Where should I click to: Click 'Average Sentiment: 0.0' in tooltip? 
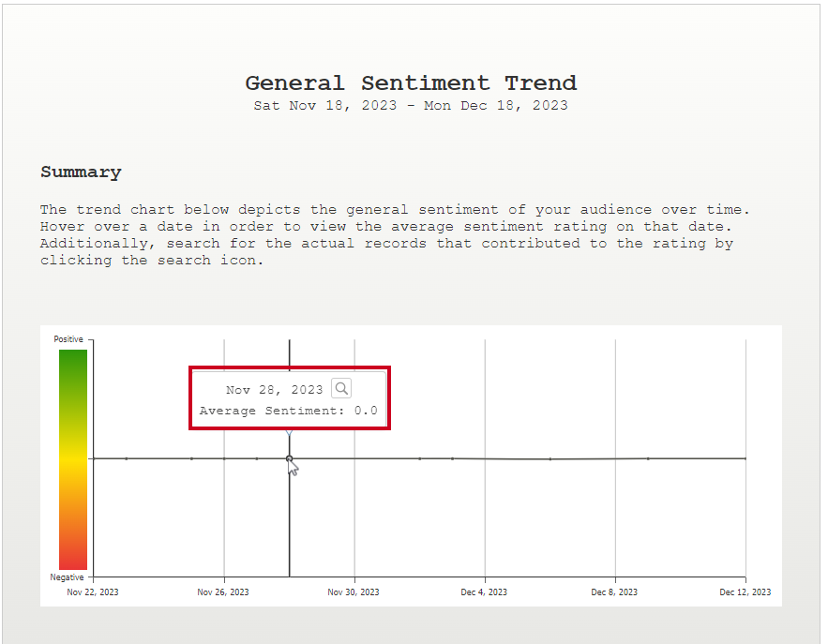[x=288, y=411]
